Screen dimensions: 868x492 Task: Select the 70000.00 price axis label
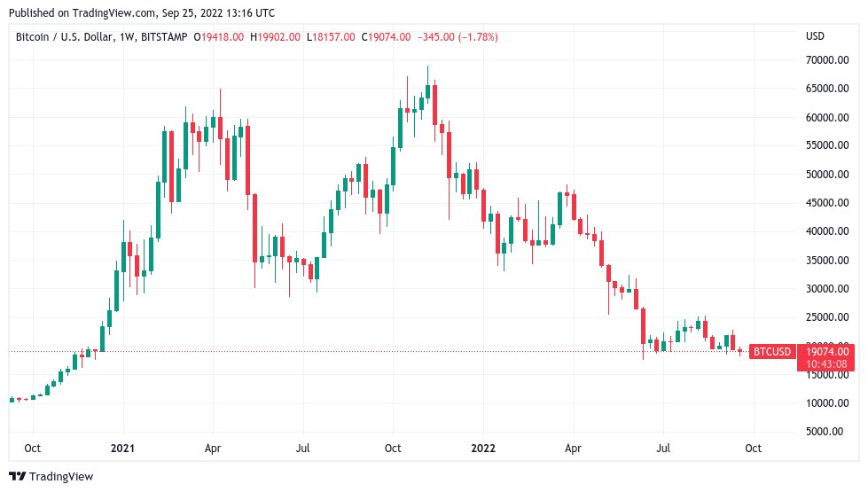(827, 59)
